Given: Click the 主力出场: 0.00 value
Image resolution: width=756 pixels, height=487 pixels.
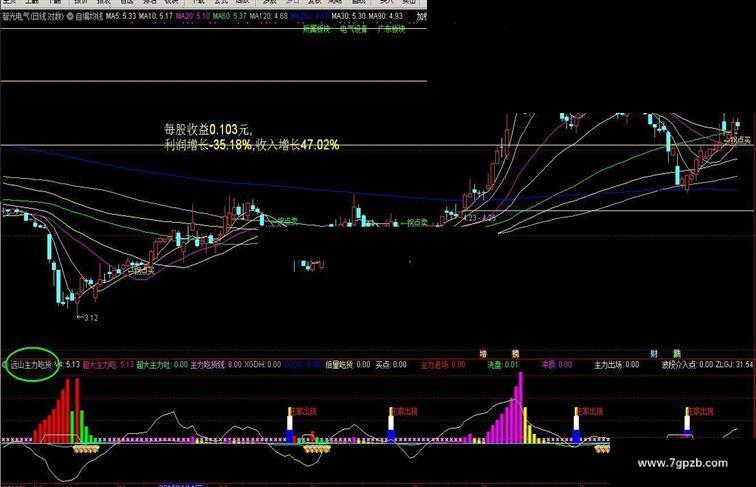Looking at the screenshot, I should pyautogui.click(x=617, y=365).
